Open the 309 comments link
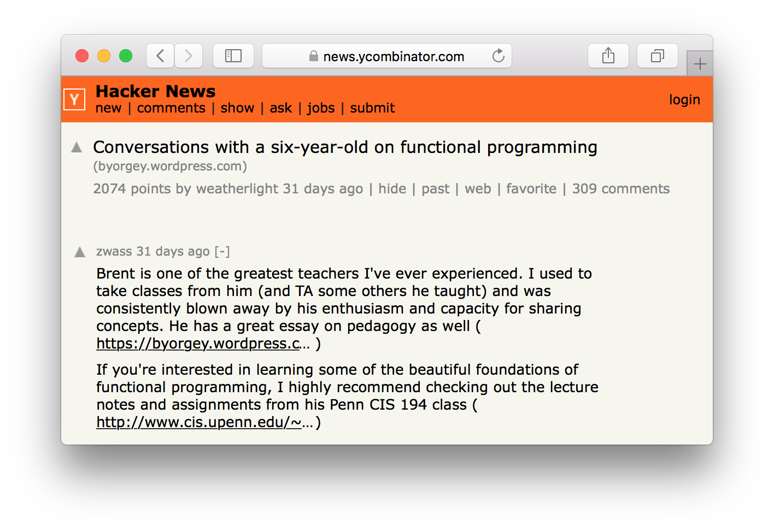Screen dimensions: 774x532 (x=620, y=189)
